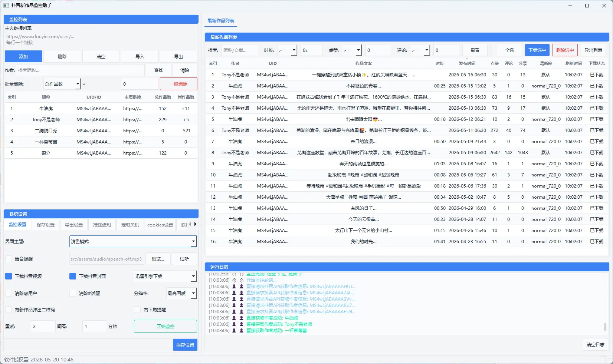Click the blue 保存设置 button at bottom

(x=185, y=345)
